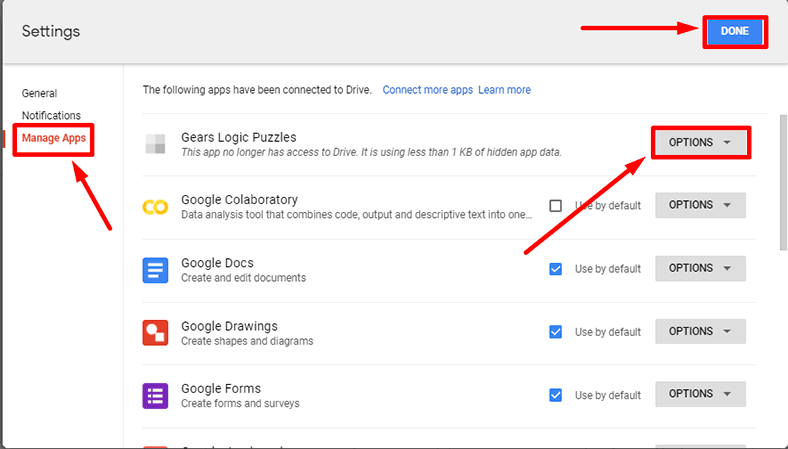Open the Learn more link
788x449 pixels.
(x=505, y=90)
